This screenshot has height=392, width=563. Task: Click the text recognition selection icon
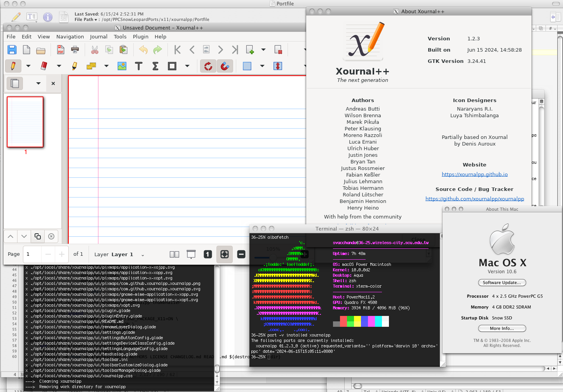[x=91, y=66]
